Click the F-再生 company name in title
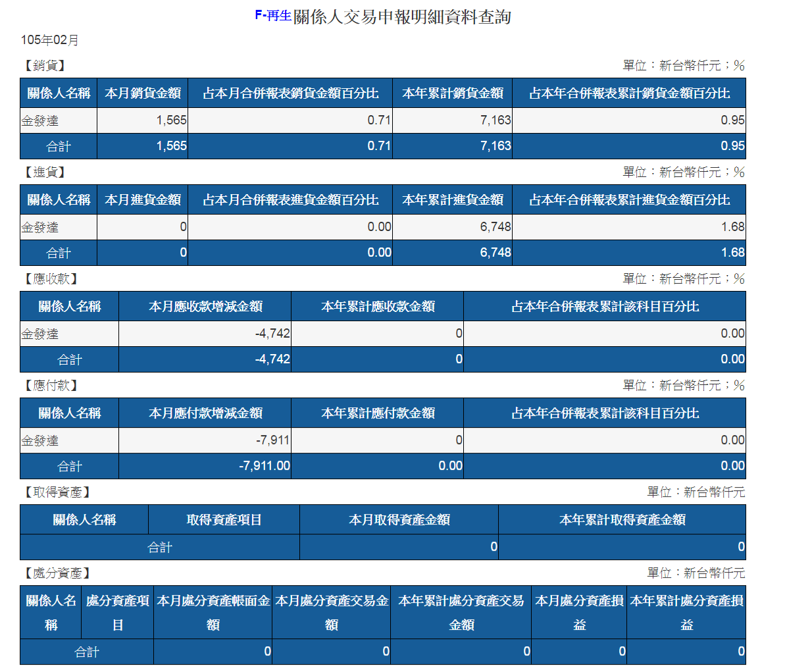The width and height of the screenshot is (787, 672). [x=273, y=16]
